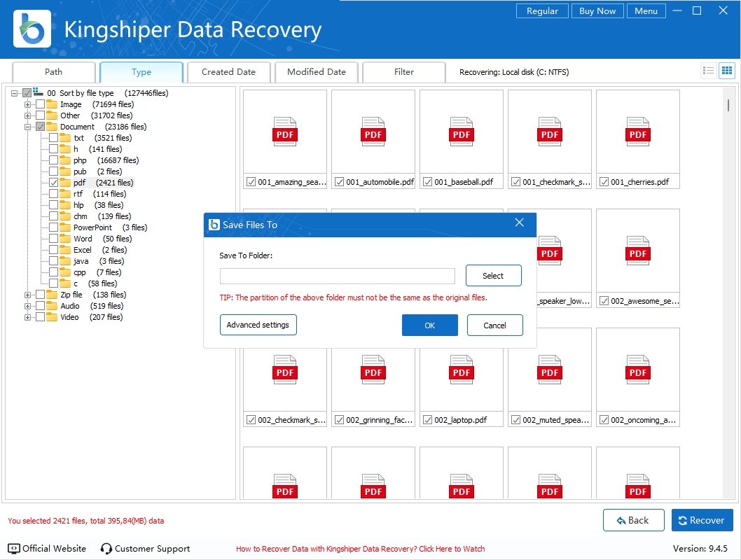The image size is (741, 560).
Task: Open the how-to-recover tutorial link
Action: [x=361, y=549]
